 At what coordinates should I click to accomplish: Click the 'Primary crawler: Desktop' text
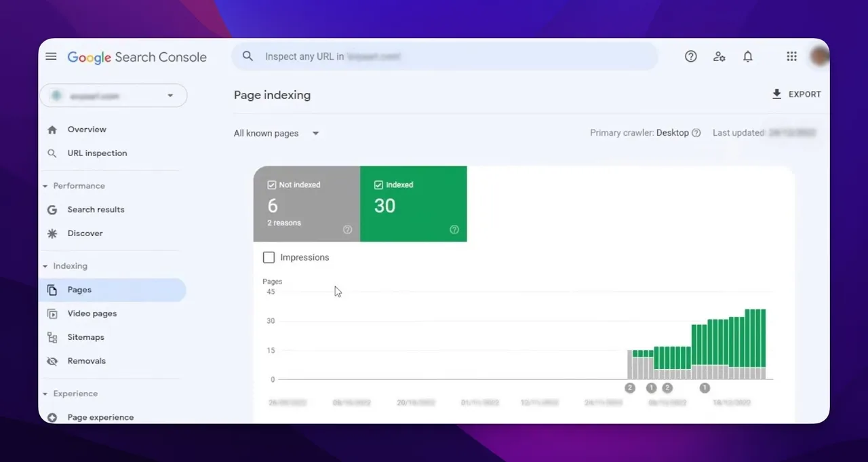639,133
